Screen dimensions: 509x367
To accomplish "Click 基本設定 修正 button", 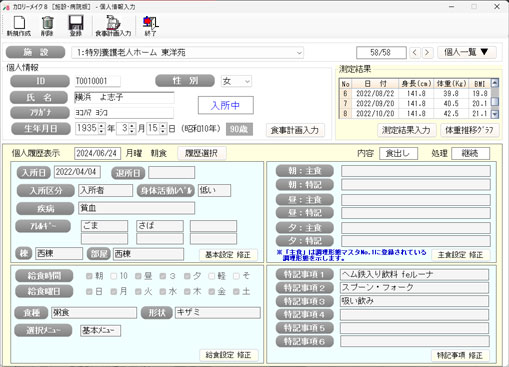I will coord(228,255).
